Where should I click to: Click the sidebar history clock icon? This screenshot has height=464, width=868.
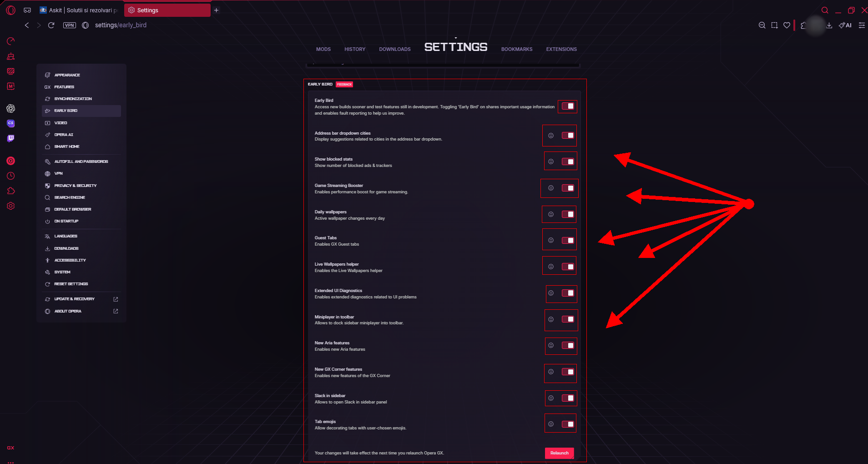(10, 176)
